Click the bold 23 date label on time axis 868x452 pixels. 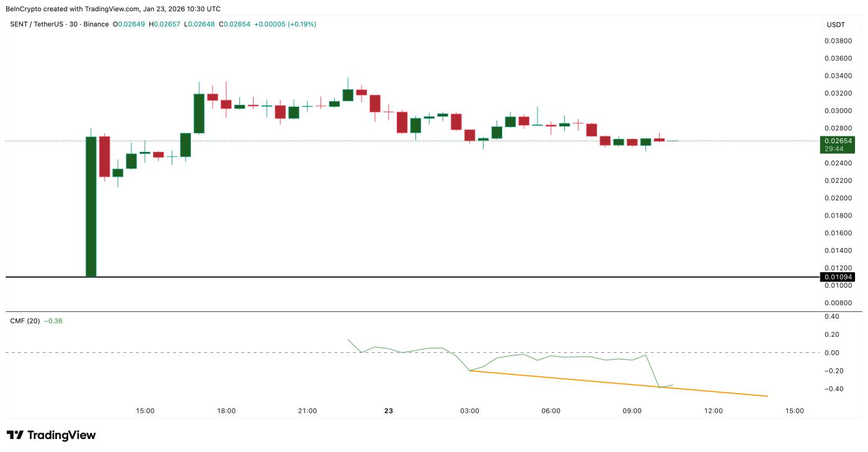(x=389, y=410)
